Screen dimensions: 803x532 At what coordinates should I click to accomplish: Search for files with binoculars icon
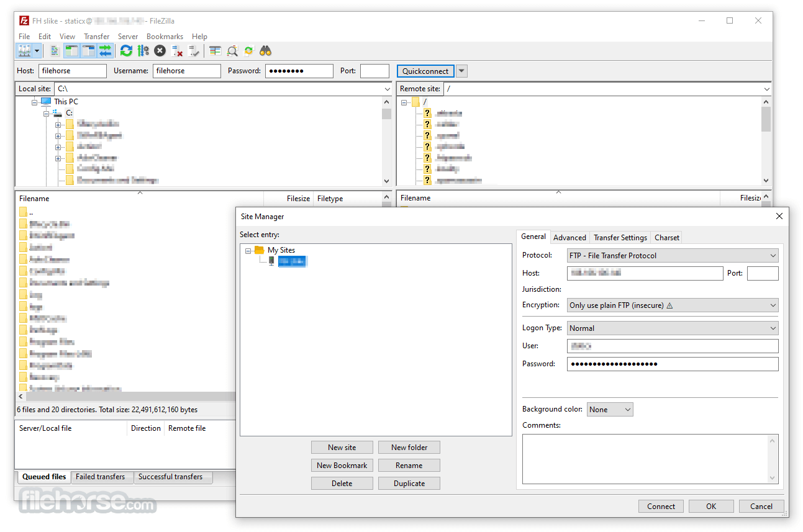tap(266, 51)
